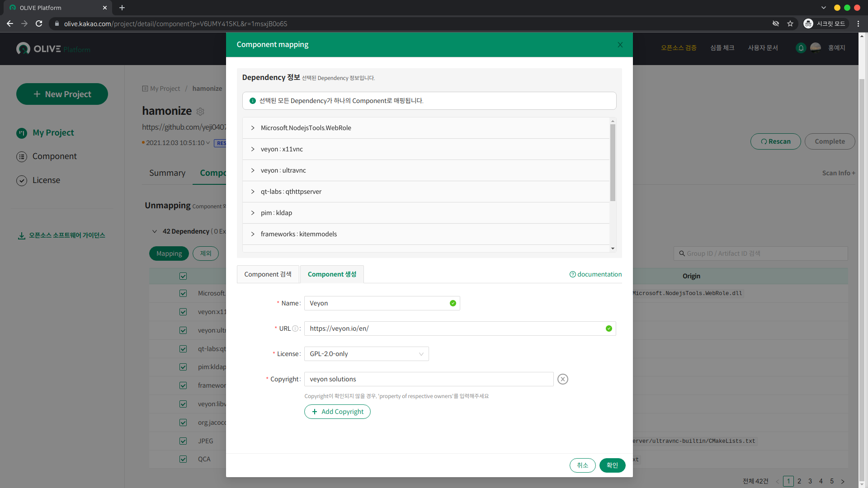This screenshot has height=488, width=868.
Task: Reload the browser page
Action: pyautogui.click(x=39, y=23)
